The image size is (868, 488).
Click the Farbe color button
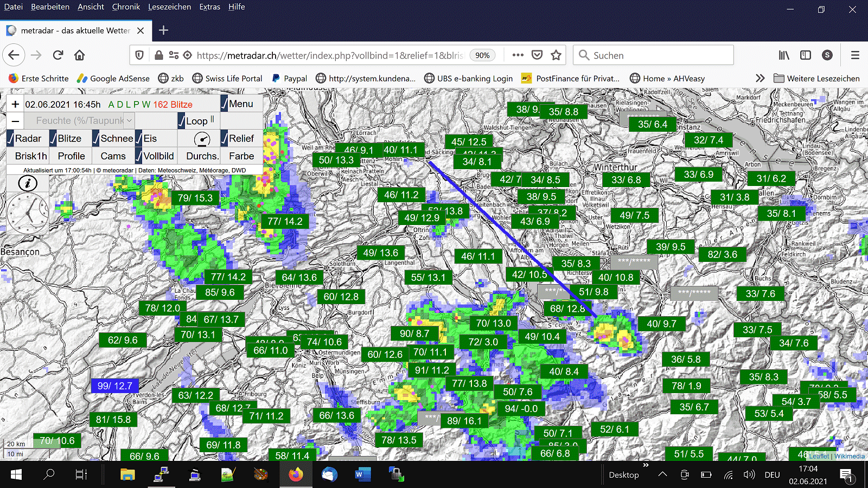point(241,156)
